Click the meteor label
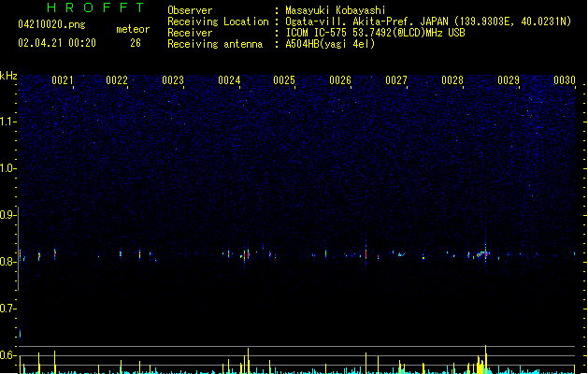The image size is (588, 374). [x=133, y=29]
